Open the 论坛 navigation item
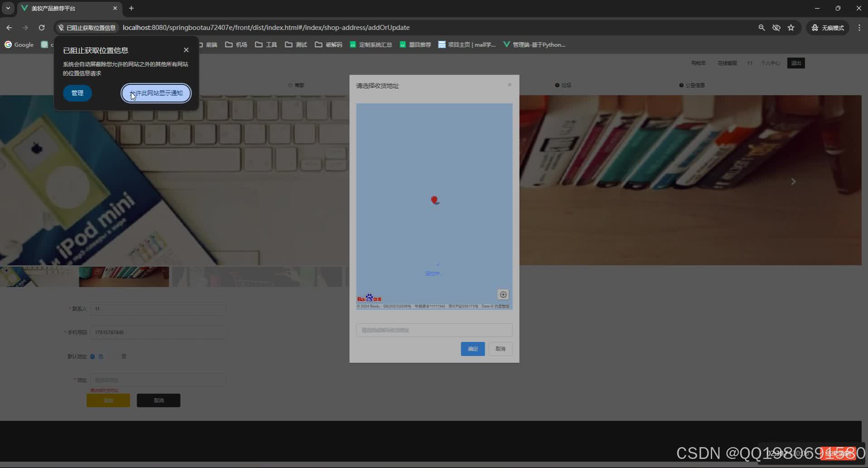The width and height of the screenshot is (868, 468). pyautogui.click(x=563, y=85)
